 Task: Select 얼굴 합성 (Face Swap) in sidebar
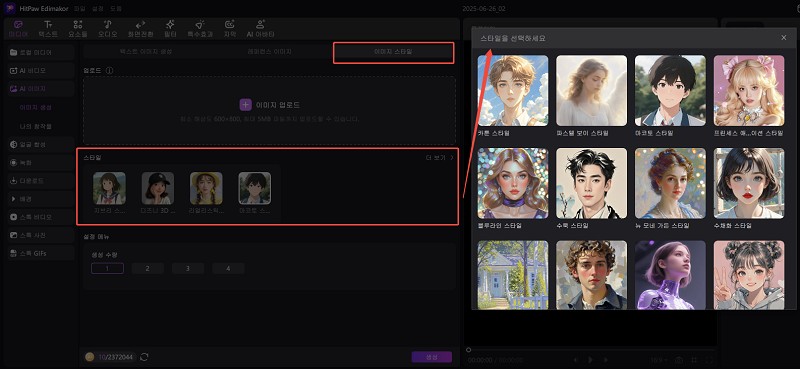(x=41, y=144)
